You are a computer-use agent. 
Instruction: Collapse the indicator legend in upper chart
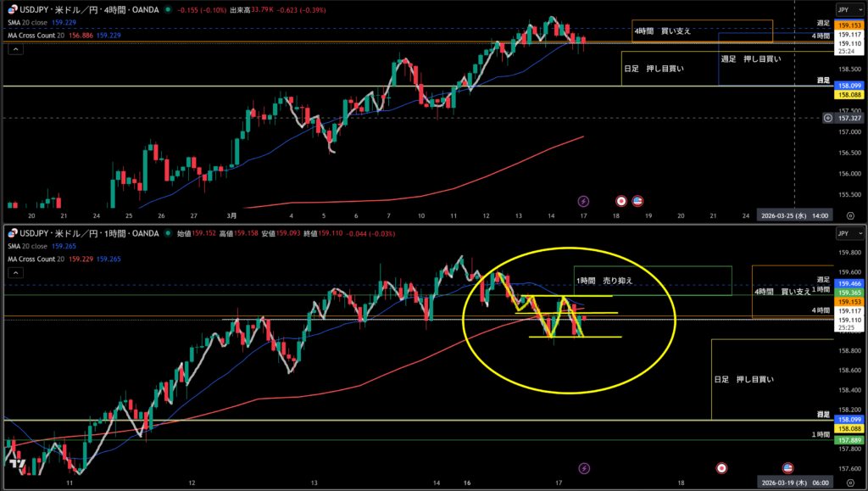[x=14, y=49]
